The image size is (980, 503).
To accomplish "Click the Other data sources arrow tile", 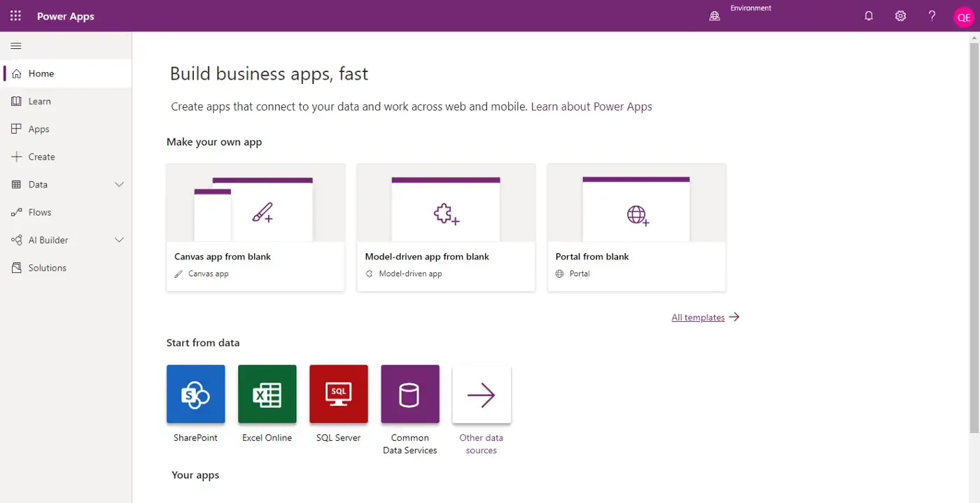I will click(x=482, y=394).
